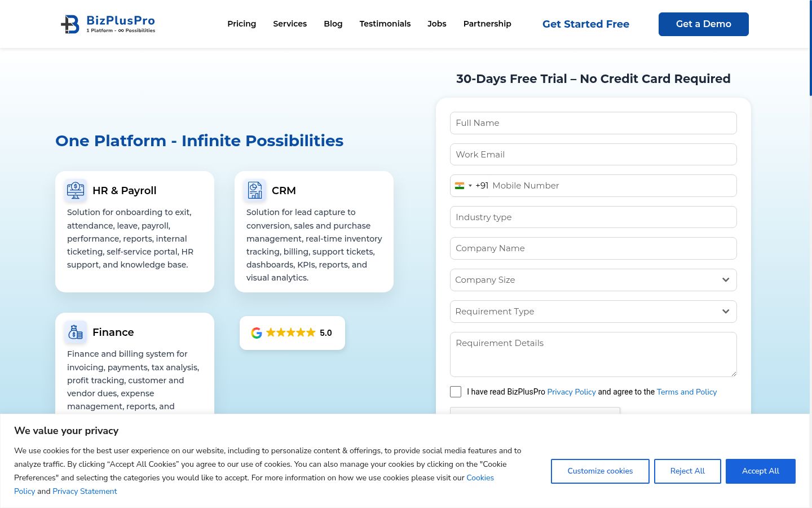
Task: Expand the Company Size dropdown
Action: click(593, 280)
